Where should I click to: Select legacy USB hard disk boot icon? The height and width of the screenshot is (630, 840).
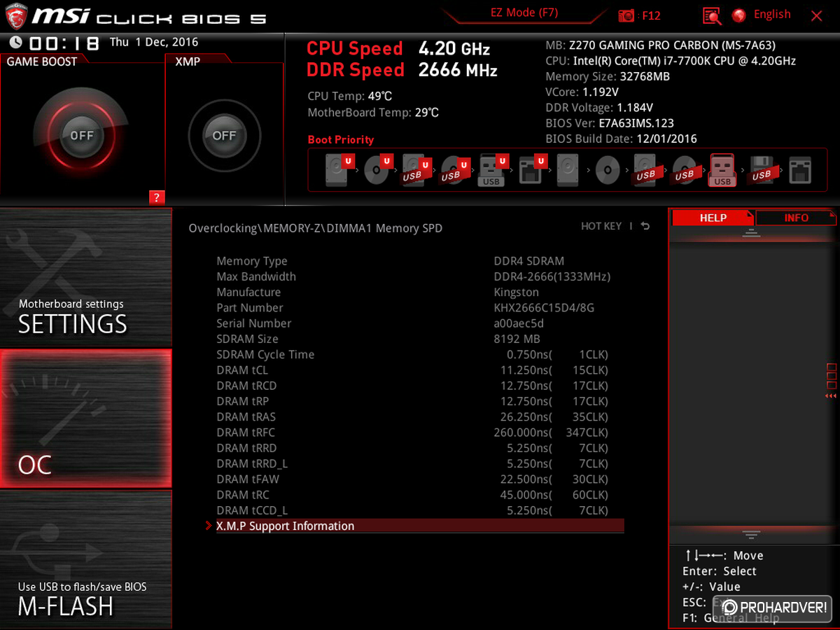[x=646, y=171]
